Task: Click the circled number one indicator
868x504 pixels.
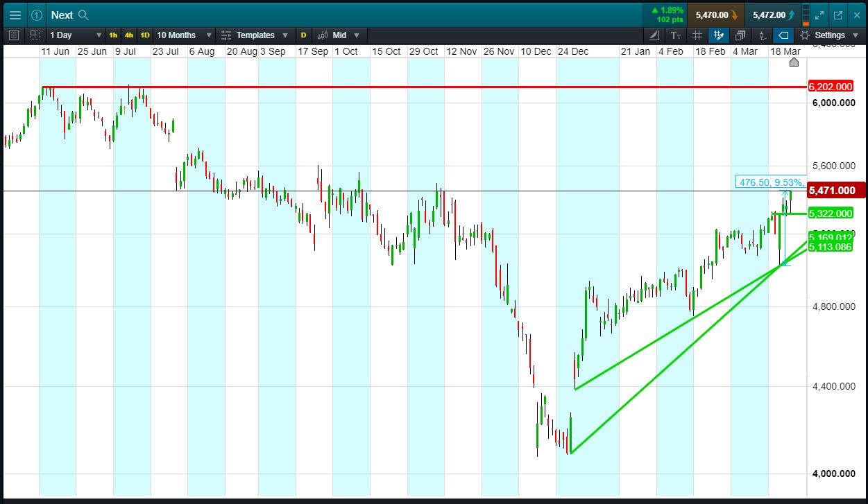Action: (37, 15)
